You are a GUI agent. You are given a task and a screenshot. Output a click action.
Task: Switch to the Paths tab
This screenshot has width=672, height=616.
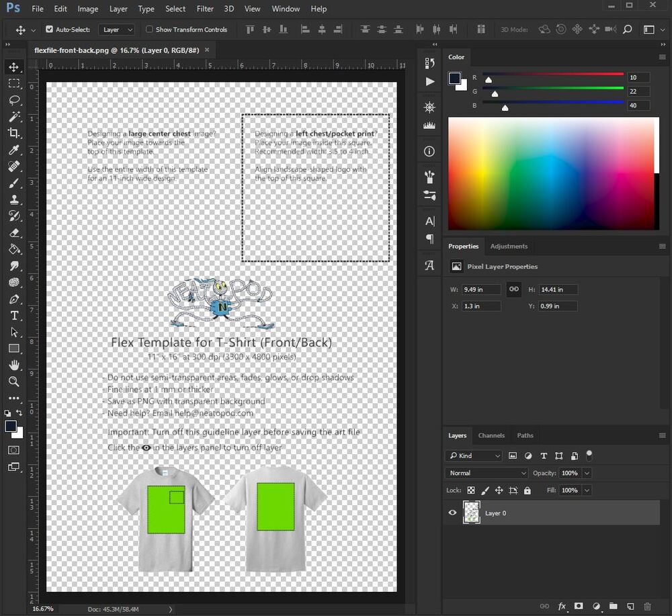coord(525,435)
